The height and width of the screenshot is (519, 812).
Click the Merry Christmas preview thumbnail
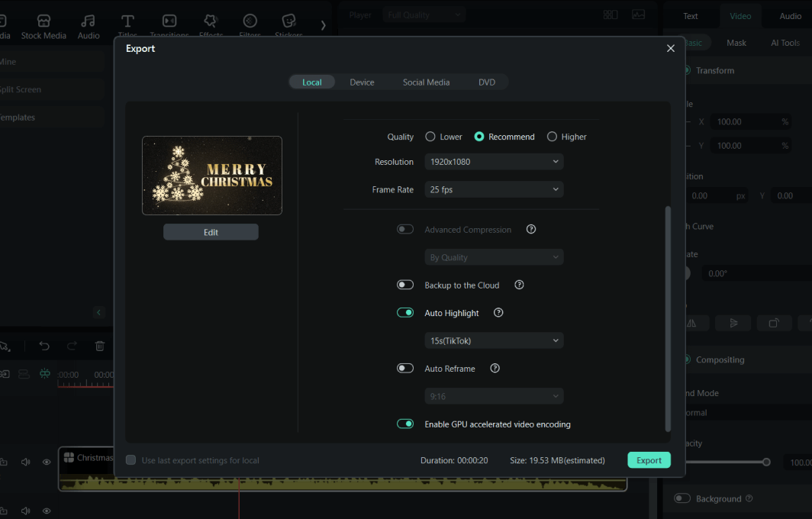point(212,175)
